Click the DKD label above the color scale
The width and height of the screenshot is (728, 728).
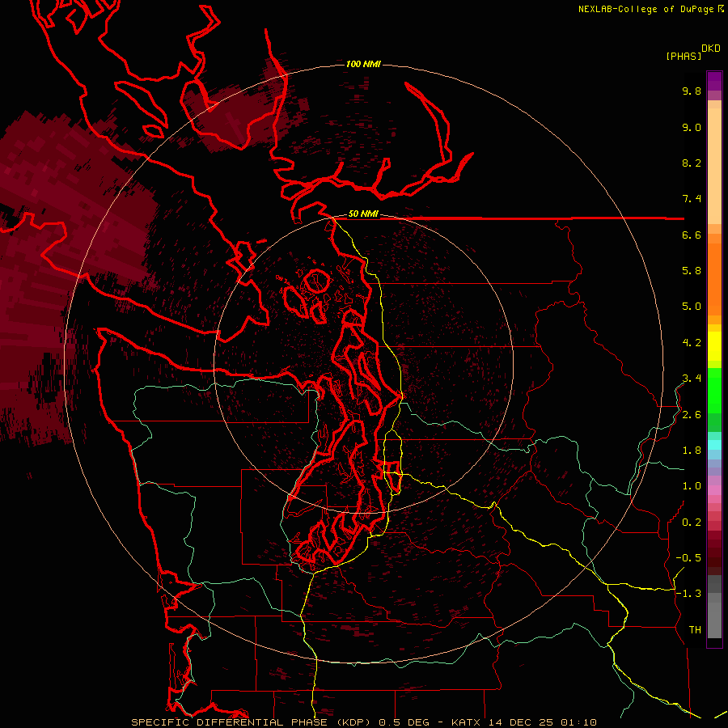tap(711, 49)
